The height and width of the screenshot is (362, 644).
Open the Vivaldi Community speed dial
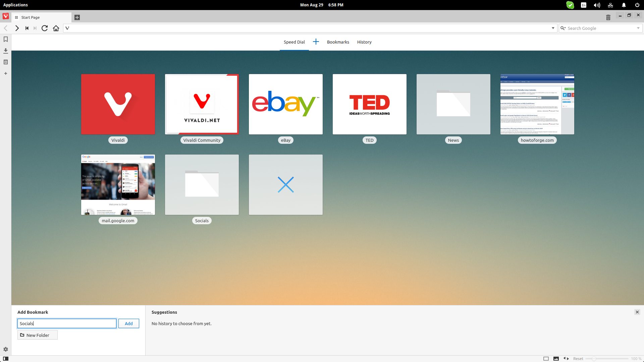(x=202, y=104)
